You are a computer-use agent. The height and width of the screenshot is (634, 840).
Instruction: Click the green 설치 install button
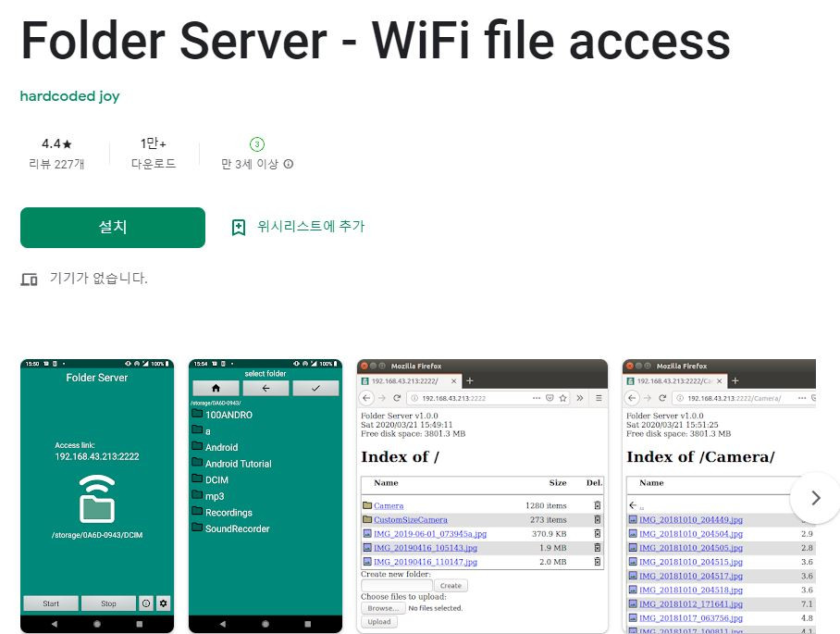pyautogui.click(x=113, y=228)
